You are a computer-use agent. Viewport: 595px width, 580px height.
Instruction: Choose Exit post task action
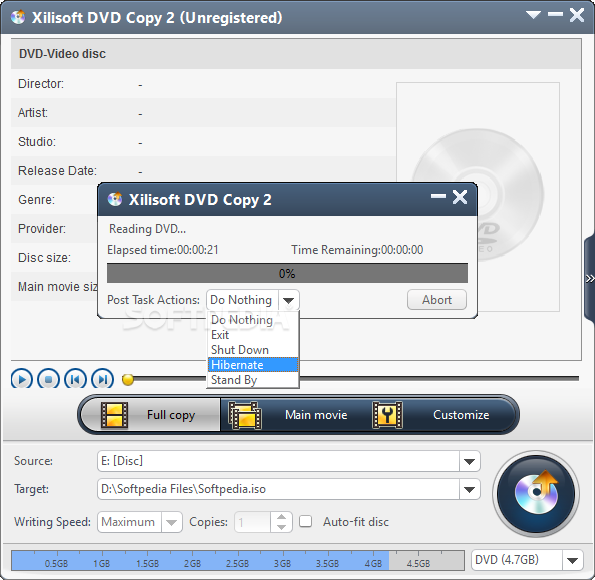coord(253,335)
